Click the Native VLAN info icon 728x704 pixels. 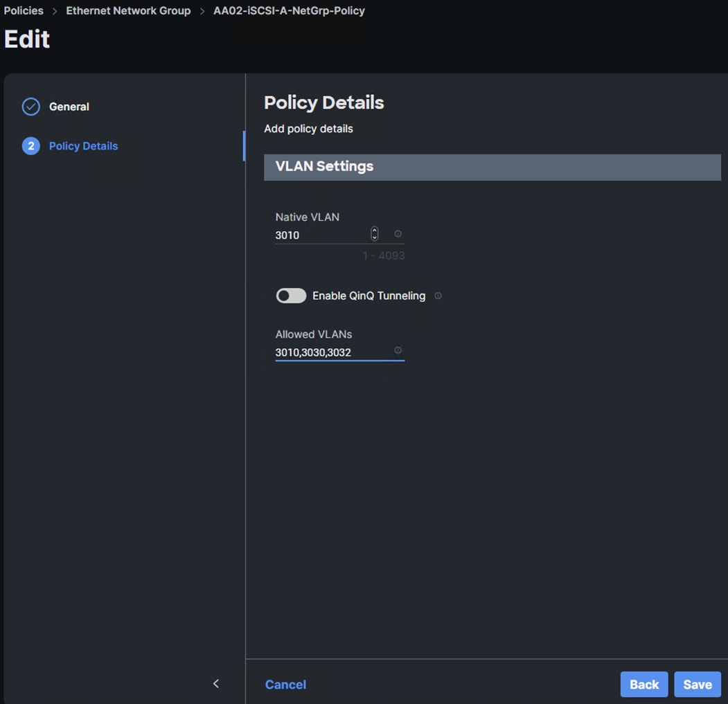398,233
